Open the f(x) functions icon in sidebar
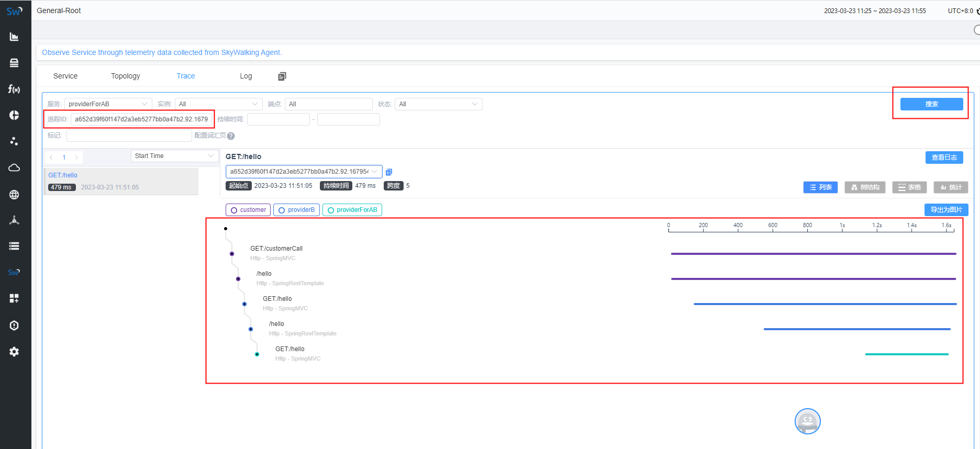This screenshot has width=980, height=449. [14, 89]
